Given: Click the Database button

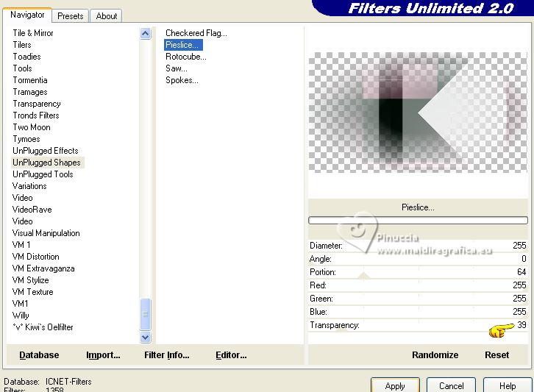Looking at the screenshot, I should [39, 355].
